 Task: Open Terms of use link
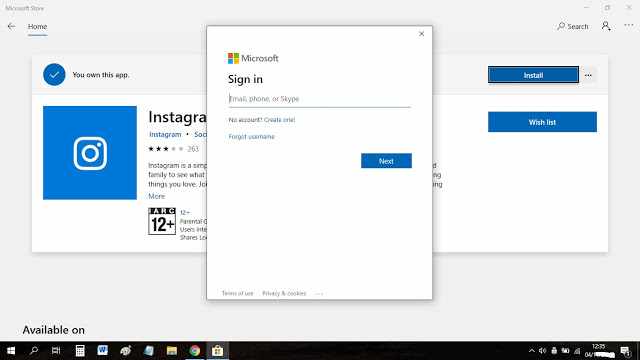click(x=237, y=293)
